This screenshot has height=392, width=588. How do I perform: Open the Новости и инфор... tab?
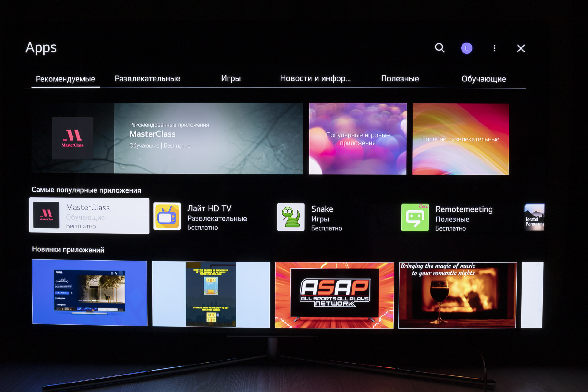pos(315,79)
